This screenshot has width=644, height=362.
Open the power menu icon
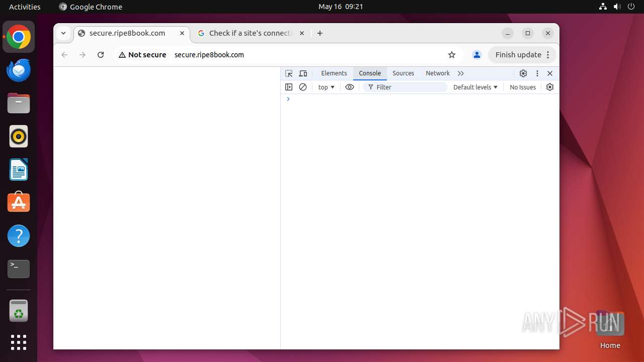(631, 7)
